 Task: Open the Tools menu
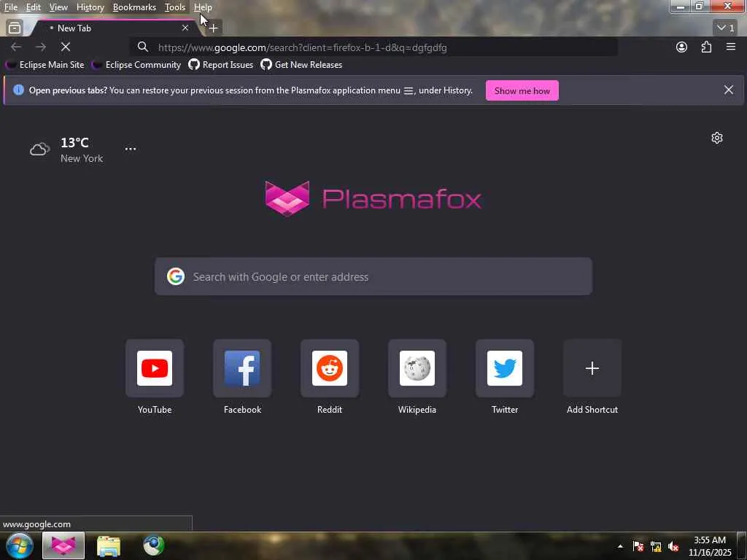tap(175, 7)
